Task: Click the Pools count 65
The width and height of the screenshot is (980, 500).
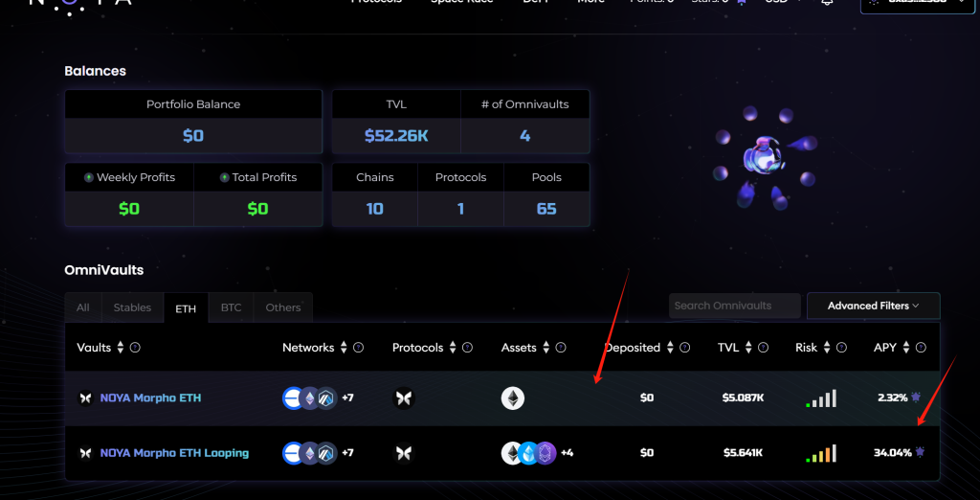Action: click(546, 209)
